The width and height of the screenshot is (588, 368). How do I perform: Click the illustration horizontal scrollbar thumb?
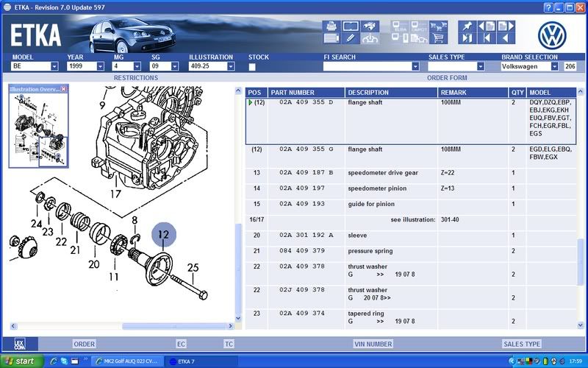[x=174, y=326]
